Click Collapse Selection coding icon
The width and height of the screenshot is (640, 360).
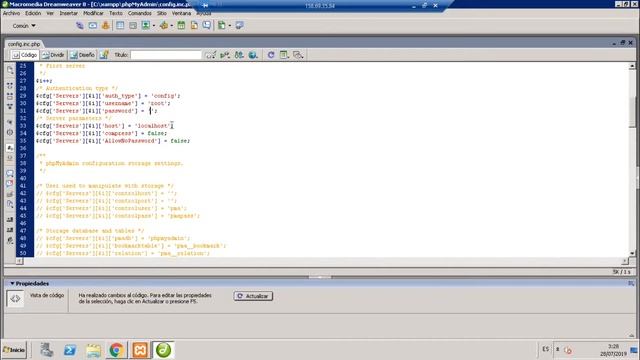[x=10, y=96]
